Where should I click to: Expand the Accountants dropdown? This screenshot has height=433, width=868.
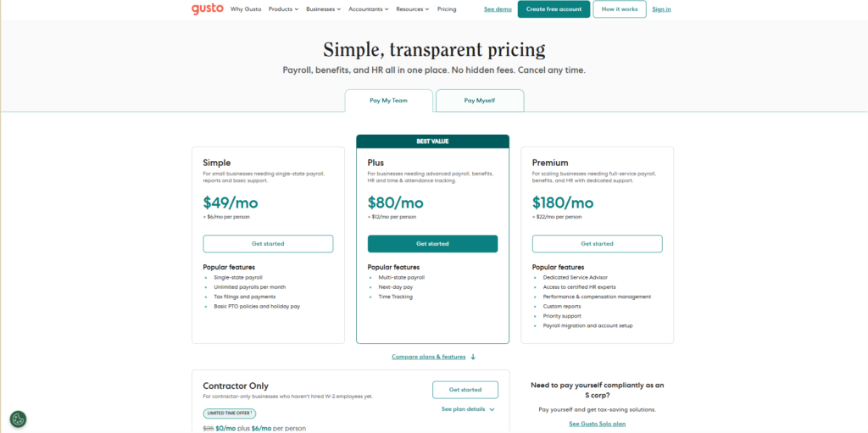369,9
